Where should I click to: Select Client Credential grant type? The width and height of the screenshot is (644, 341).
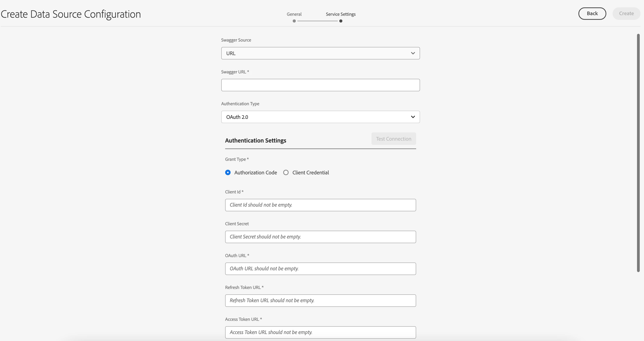[286, 173]
